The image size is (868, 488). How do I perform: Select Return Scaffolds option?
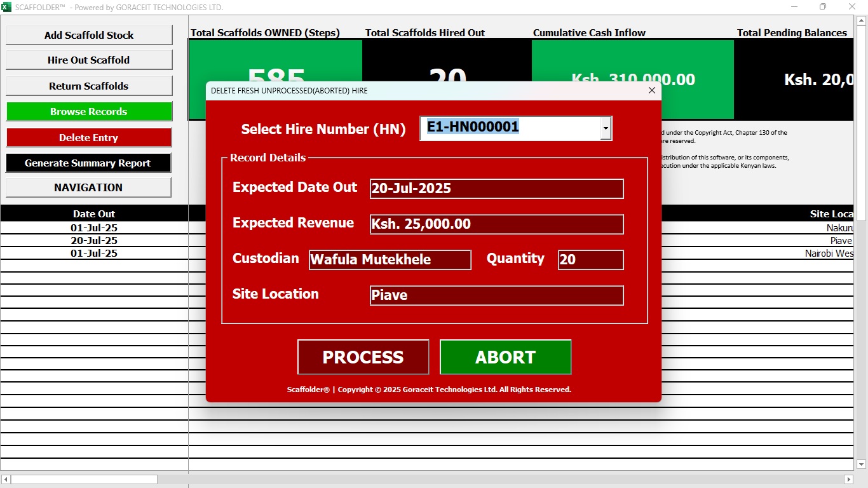[x=89, y=86]
